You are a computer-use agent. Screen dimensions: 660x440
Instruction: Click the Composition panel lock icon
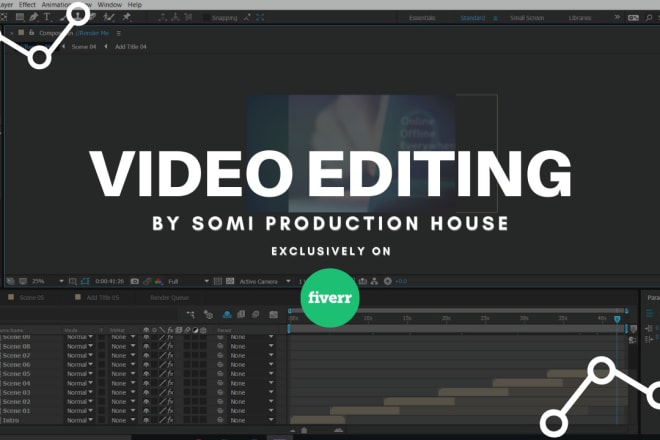point(31,32)
